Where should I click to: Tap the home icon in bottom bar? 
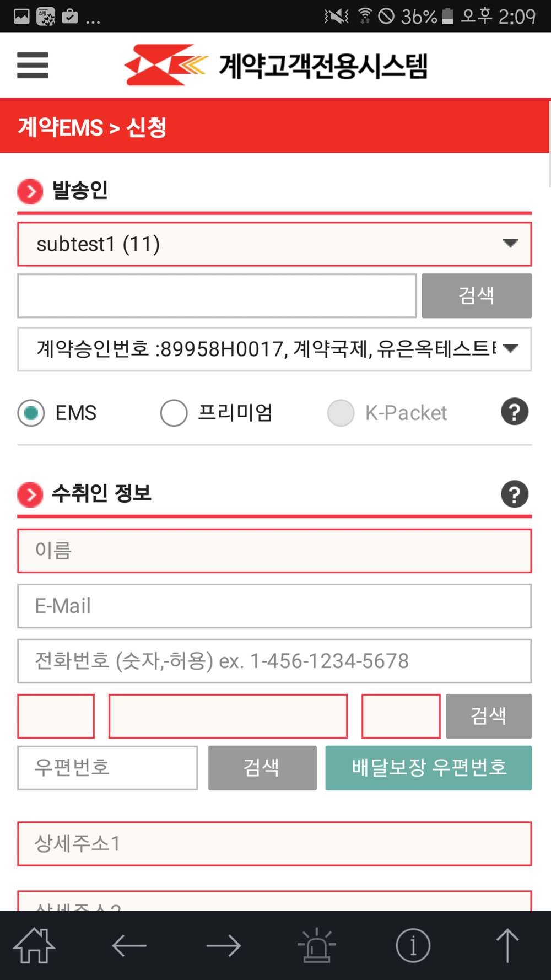coord(34,945)
